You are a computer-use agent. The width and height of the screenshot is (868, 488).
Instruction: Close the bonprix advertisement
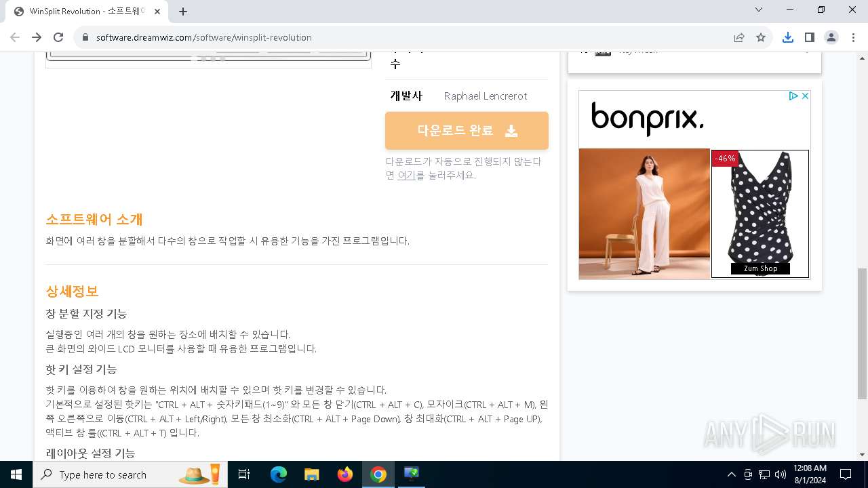[x=805, y=96]
